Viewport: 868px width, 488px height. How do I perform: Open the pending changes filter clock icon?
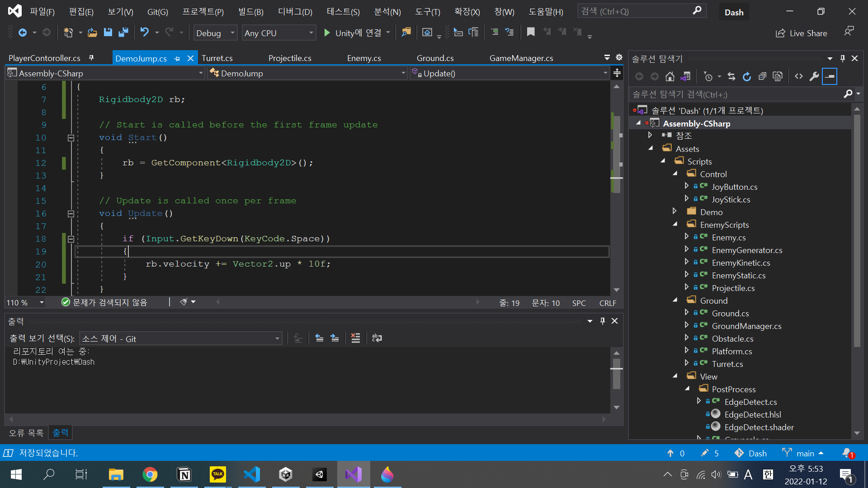tap(708, 76)
